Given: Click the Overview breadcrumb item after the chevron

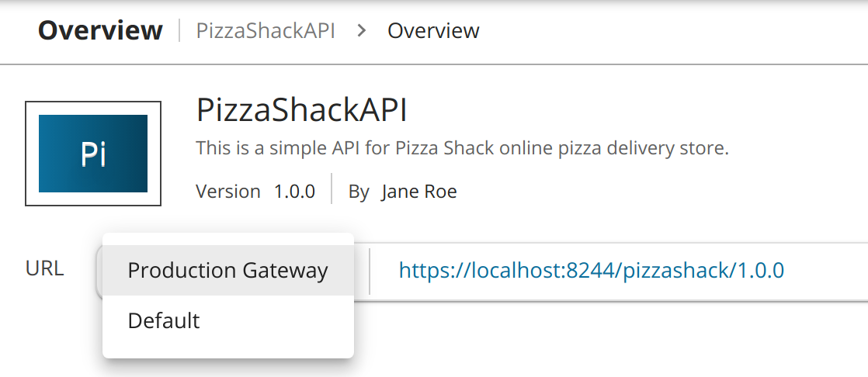Looking at the screenshot, I should click(433, 31).
